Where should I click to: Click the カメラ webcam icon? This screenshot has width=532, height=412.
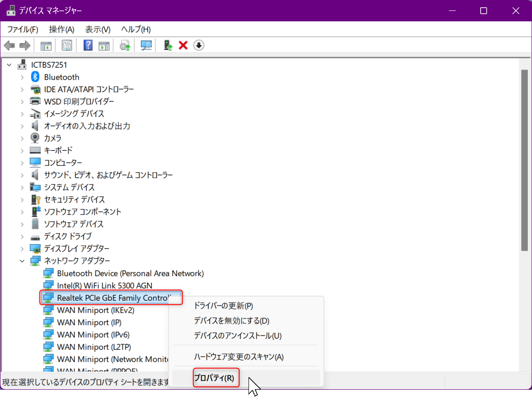point(35,138)
